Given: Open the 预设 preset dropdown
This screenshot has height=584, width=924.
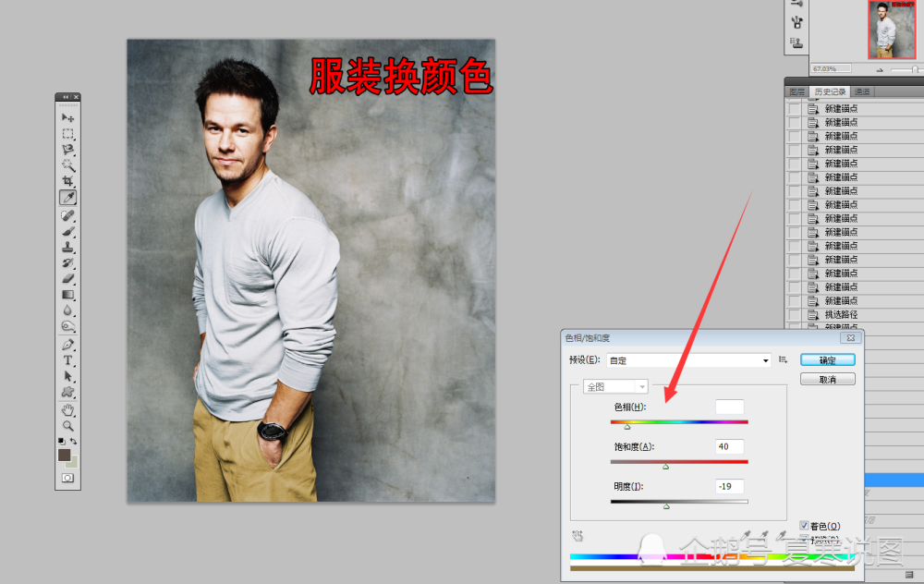Looking at the screenshot, I should (689, 360).
